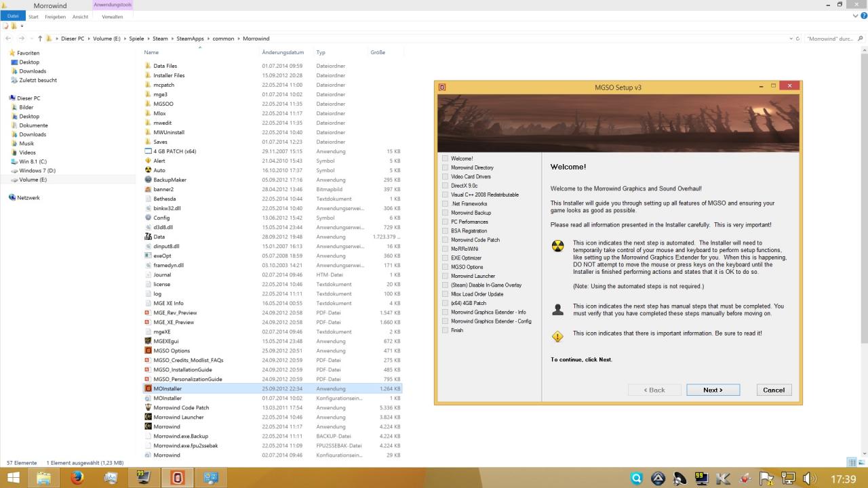Click the Morrowind Code Patch file icon
868x488 pixels.
[x=148, y=408]
